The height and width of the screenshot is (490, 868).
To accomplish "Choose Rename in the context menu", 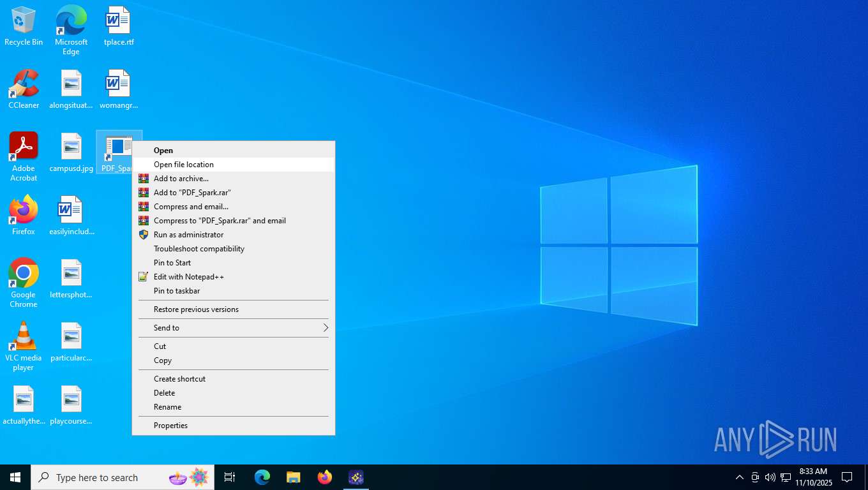I will coord(234,407).
